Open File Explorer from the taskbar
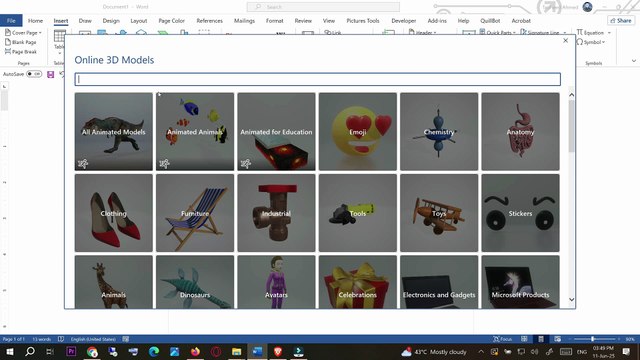640x360 pixels. pyautogui.click(x=236, y=351)
